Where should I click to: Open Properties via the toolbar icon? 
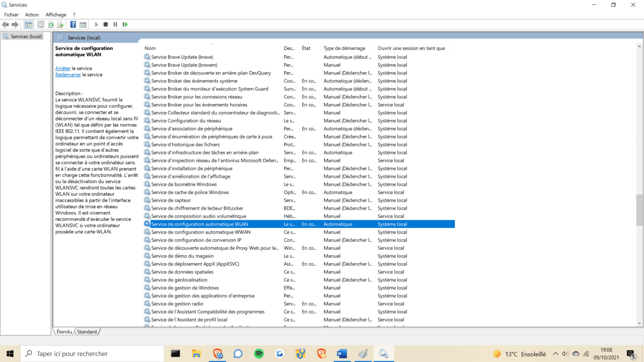pos(41,25)
